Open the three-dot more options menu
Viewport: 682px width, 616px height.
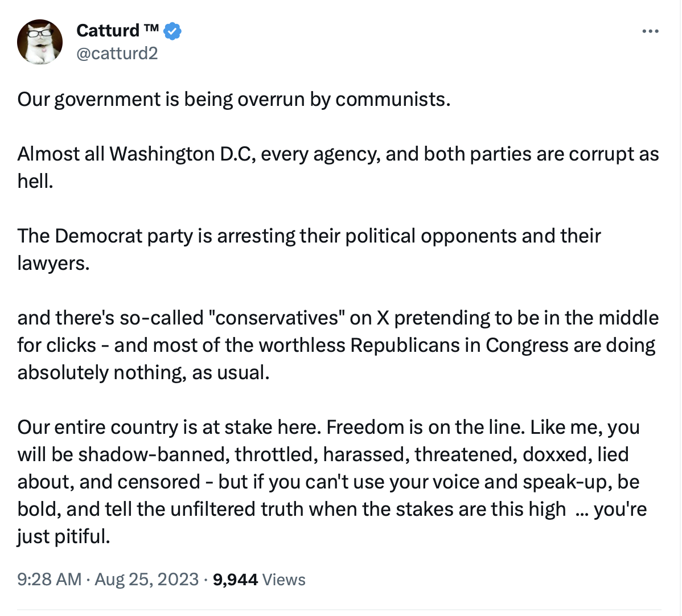(x=650, y=31)
